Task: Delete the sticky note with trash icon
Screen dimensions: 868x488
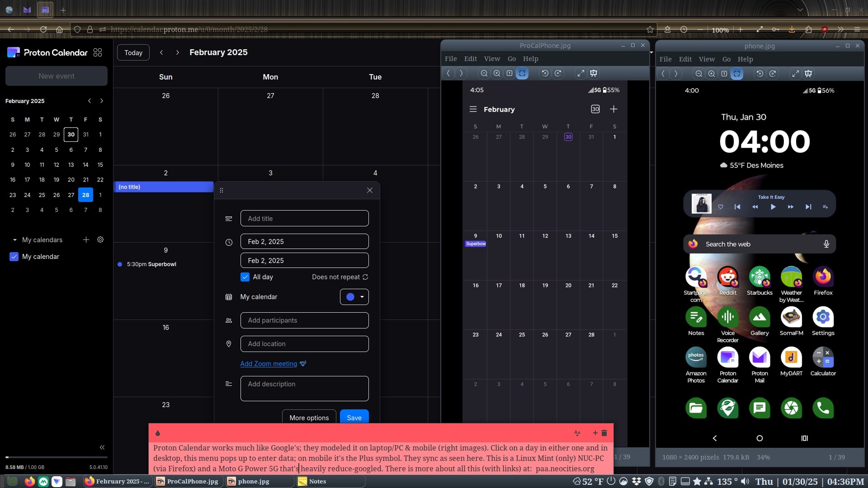Action: pos(604,433)
